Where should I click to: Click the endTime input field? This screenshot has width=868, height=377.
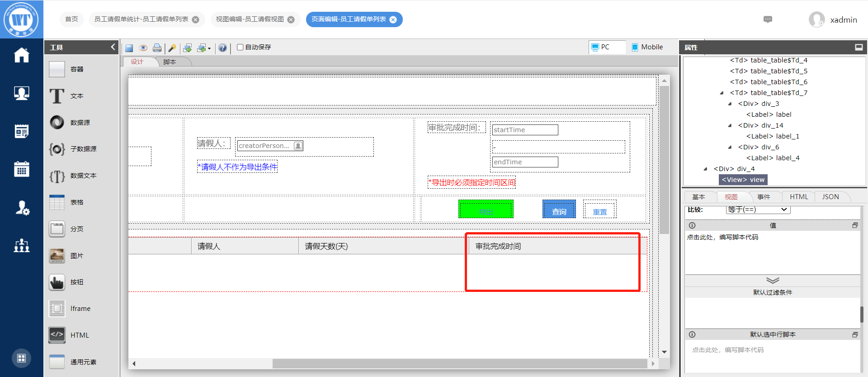click(525, 162)
